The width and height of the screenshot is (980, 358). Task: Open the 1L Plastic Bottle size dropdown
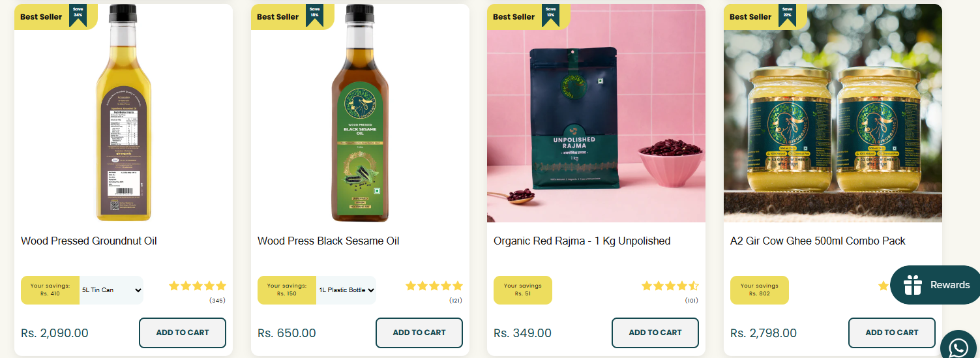click(x=346, y=290)
